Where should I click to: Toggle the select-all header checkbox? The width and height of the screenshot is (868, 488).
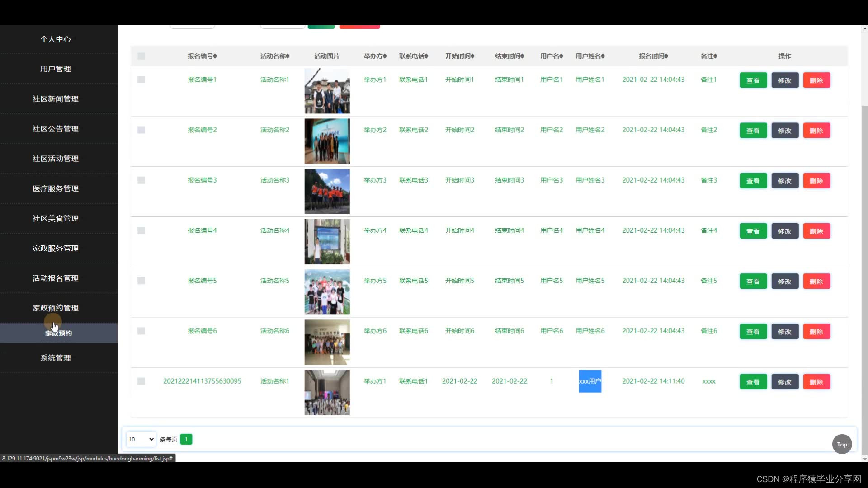click(141, 56)
